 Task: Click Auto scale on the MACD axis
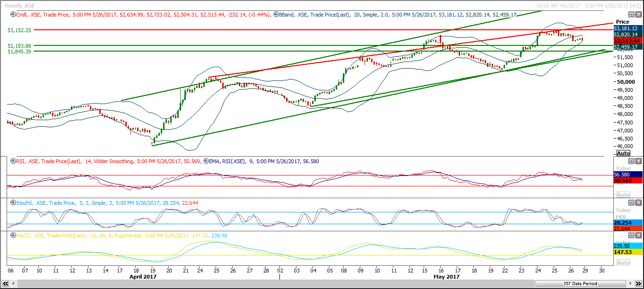pyautogui.click(x=623, y=263)
